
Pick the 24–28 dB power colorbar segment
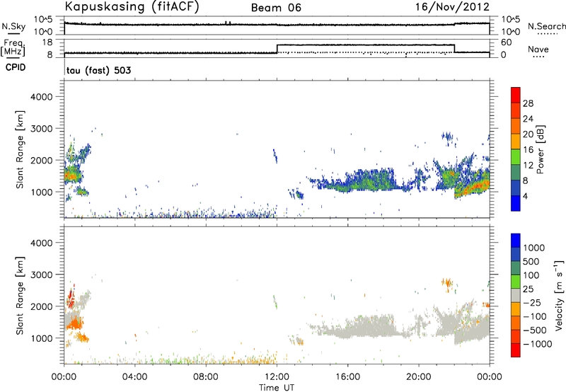(516, 110)
